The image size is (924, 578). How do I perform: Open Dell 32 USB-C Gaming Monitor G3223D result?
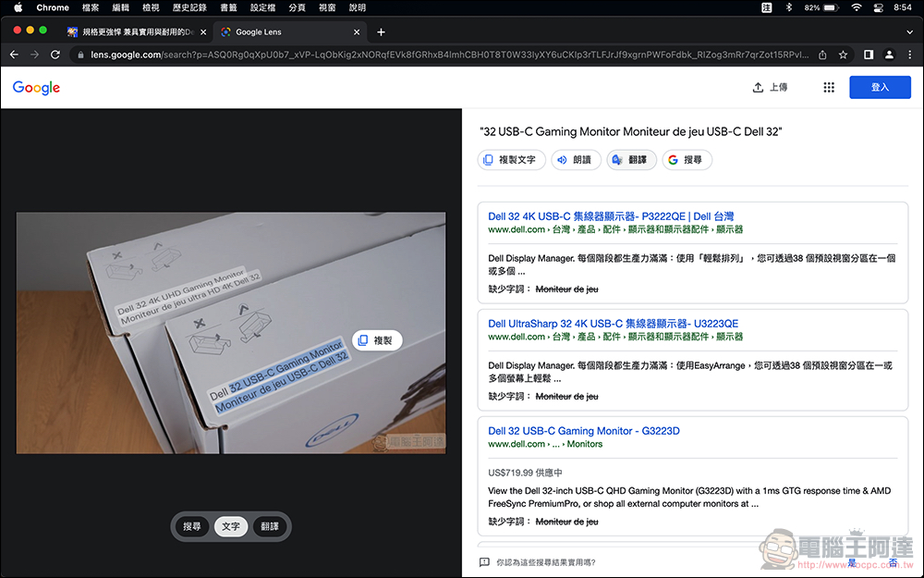pyautogui.click(x=583, y=431)
